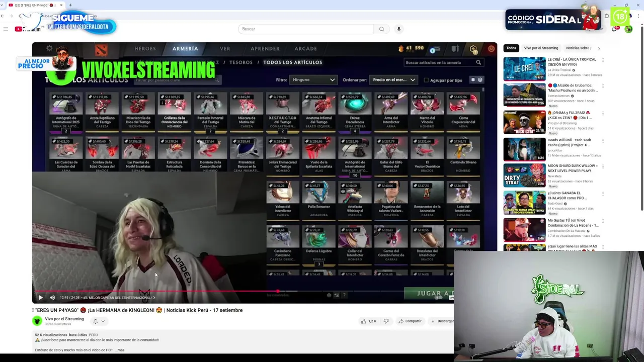Click browser back arrow
The height and width of the screenshot is (362, 644).
point(3,16)
